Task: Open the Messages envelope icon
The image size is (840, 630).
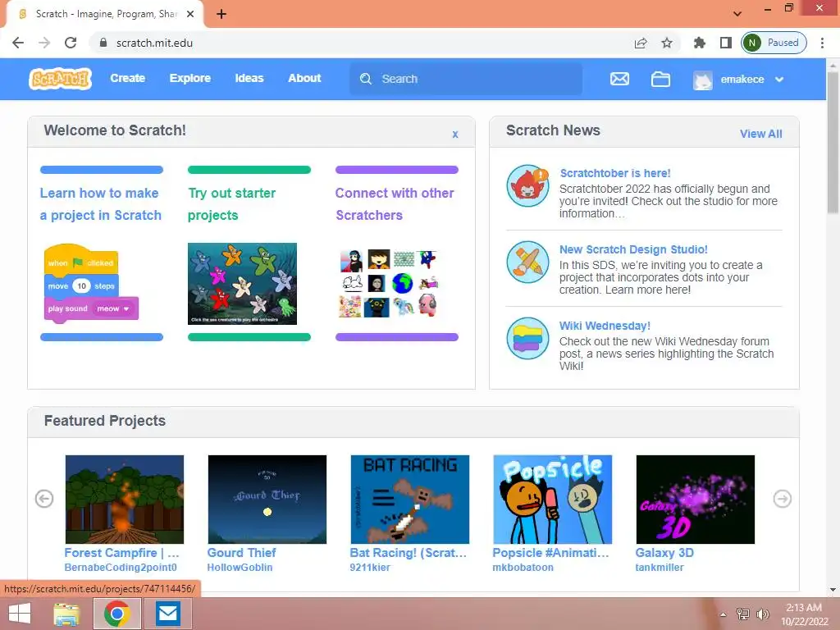Action: (619, 79)
